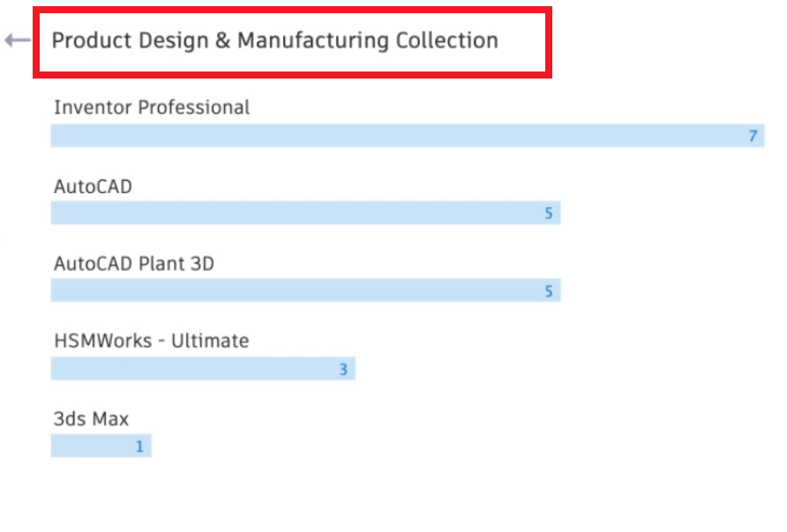Click the count 7 on Inventor bar
Screen dimensions: 787x532
tap(753, 136)
